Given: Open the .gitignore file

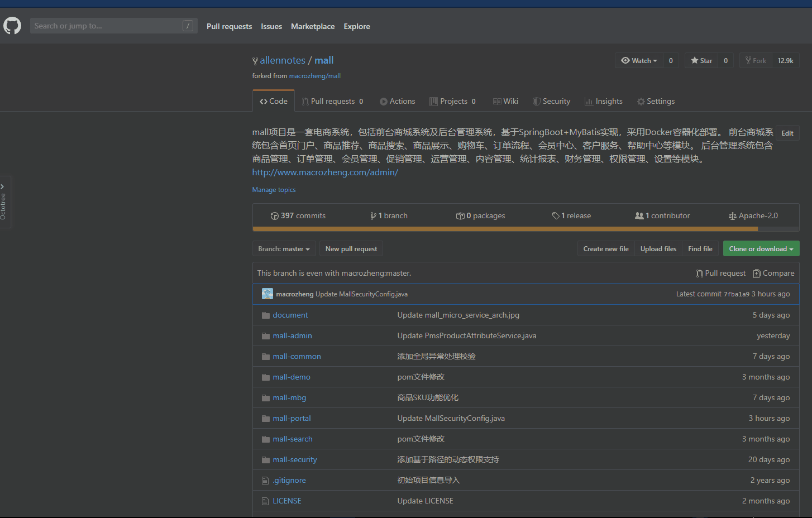Looking at the screenshot, I should [x=289, y=481].
